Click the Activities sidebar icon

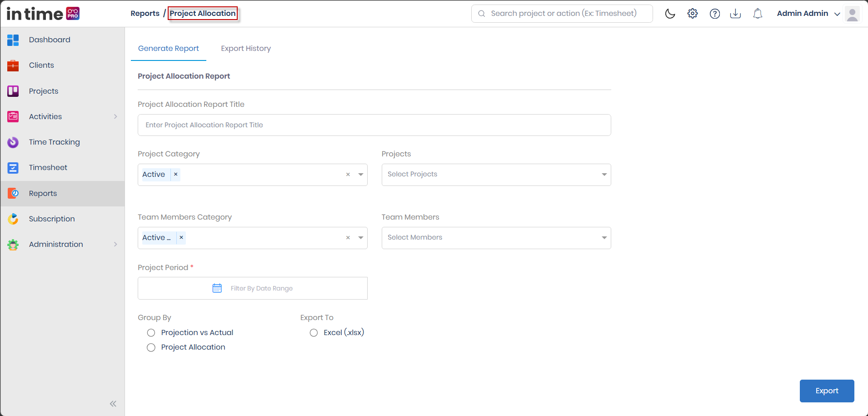point(13,116)
